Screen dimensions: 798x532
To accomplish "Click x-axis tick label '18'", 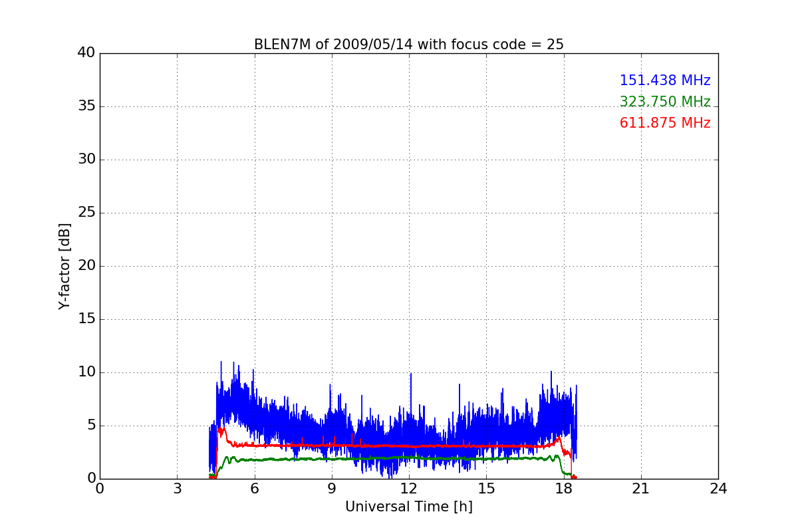I will (x=564, y=489).
